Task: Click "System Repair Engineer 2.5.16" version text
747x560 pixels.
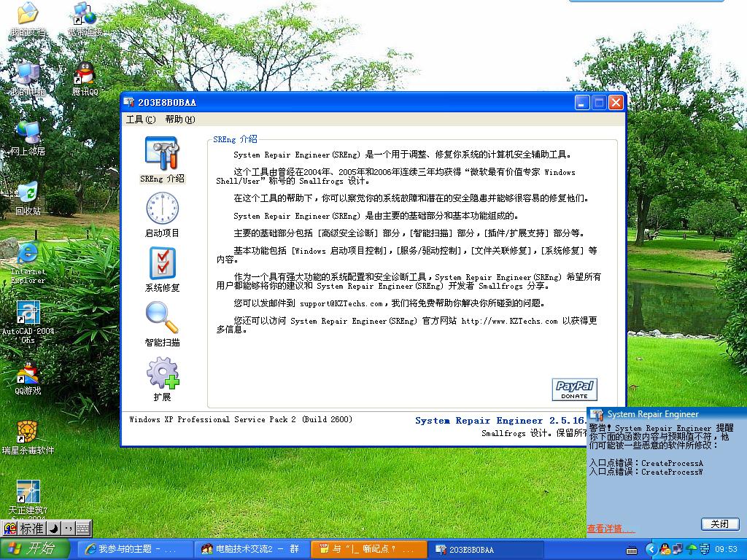Action: tap(500, 421)
